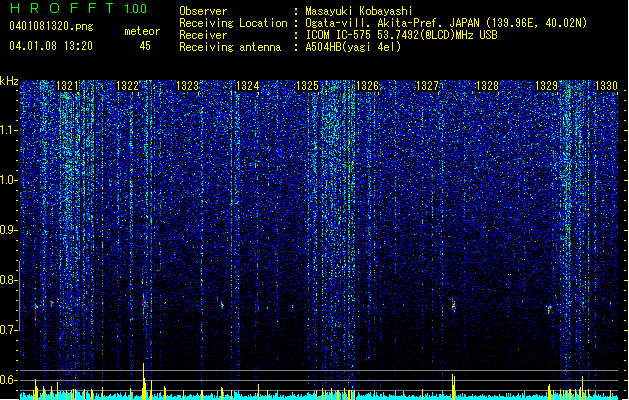Click the meteor label
Viewport: 629px width, 400px height.
[x=142, y=31]
